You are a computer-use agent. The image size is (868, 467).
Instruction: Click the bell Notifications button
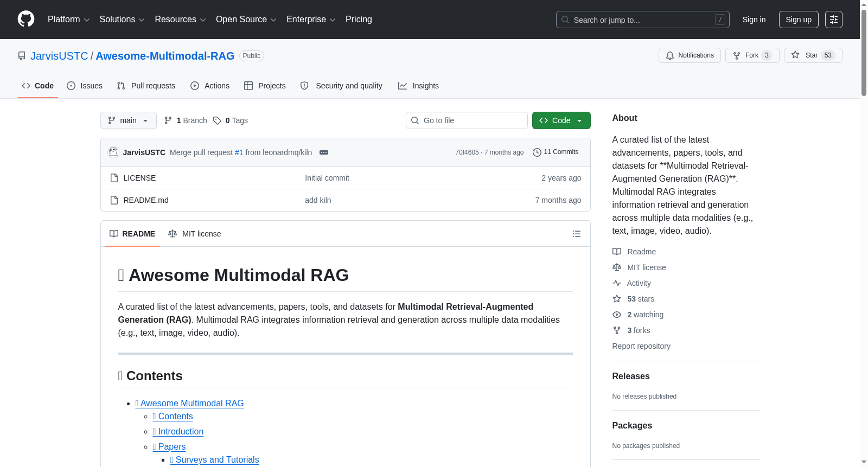(x=690, y=55)
